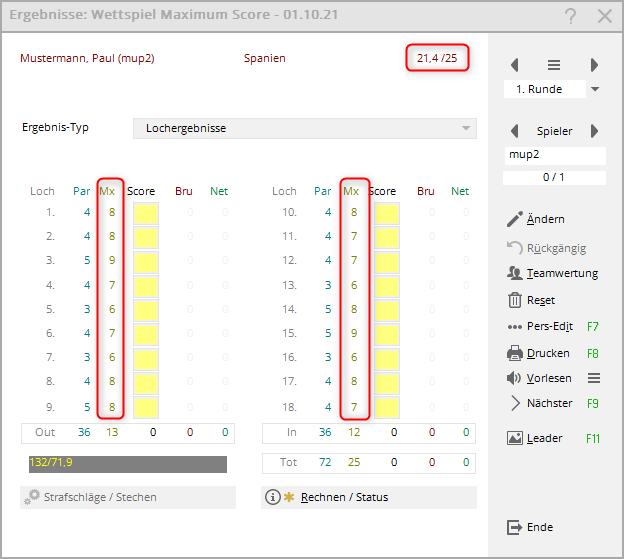Go to previous round arrow

coord(515,65)
